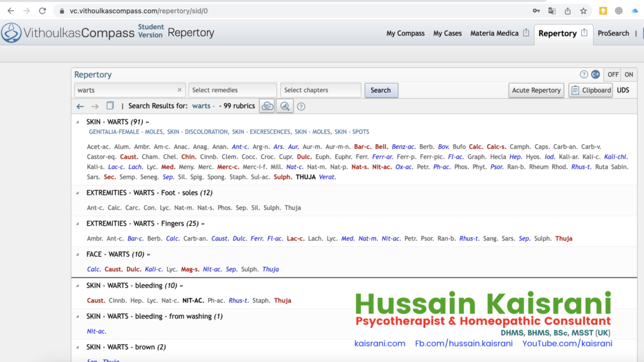Collapse the FACE - WARTS rubric
Screen dimensions: 644x362
[77, 254]
